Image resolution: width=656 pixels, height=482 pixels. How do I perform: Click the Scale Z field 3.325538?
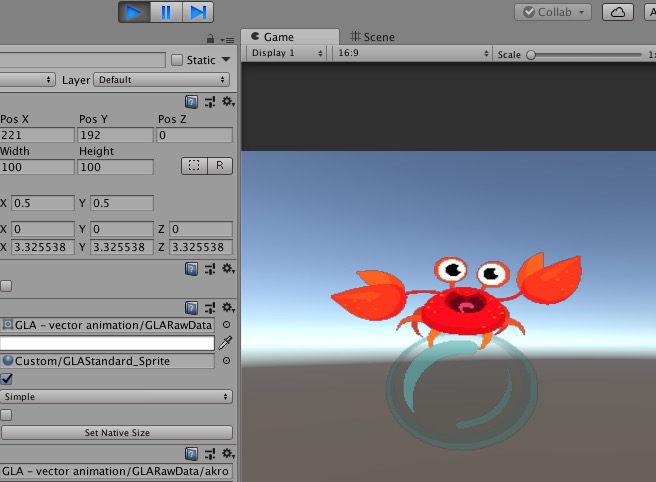click(201, 247)
